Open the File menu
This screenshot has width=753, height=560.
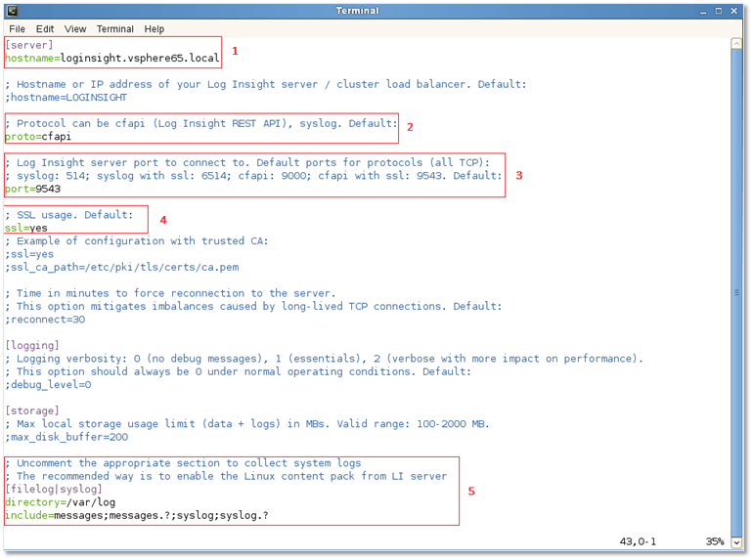point(17,28)
